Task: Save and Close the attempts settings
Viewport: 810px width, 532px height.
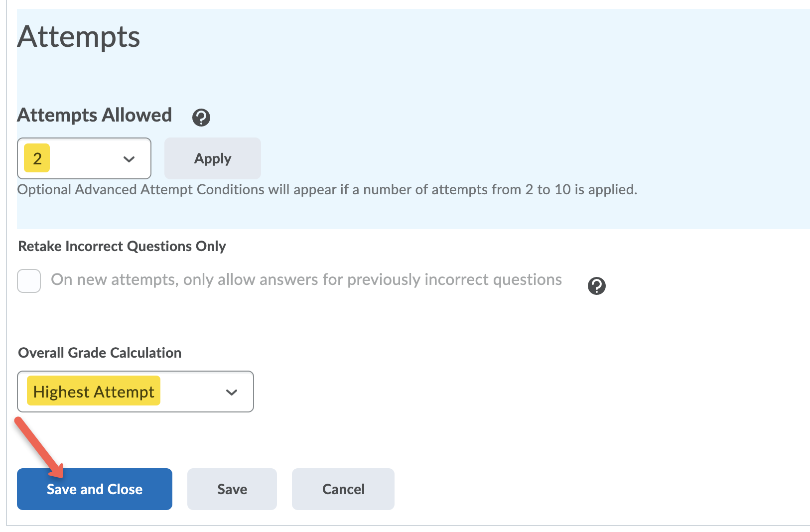Action: pos(94,489)
